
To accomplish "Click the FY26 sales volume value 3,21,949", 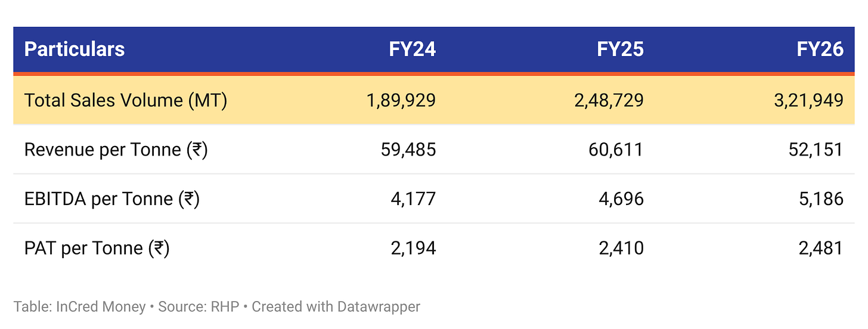I will pyautogui.click(x=808, y=100).
